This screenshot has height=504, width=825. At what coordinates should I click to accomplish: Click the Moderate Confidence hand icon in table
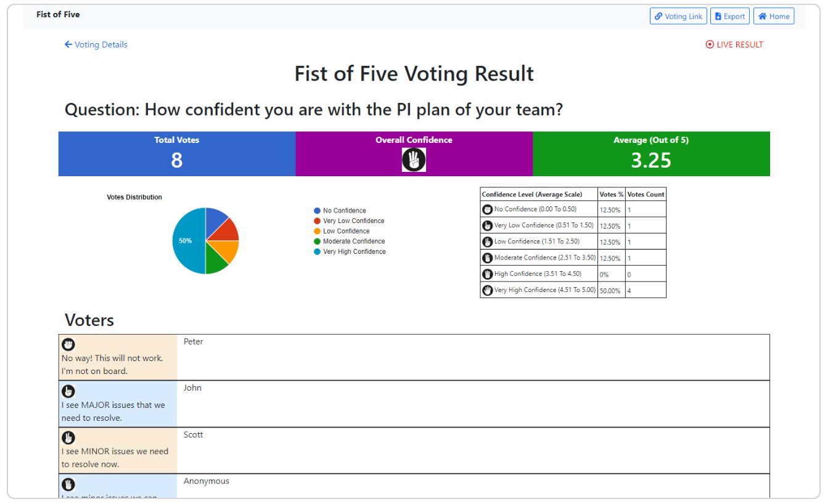click(487, 258)
